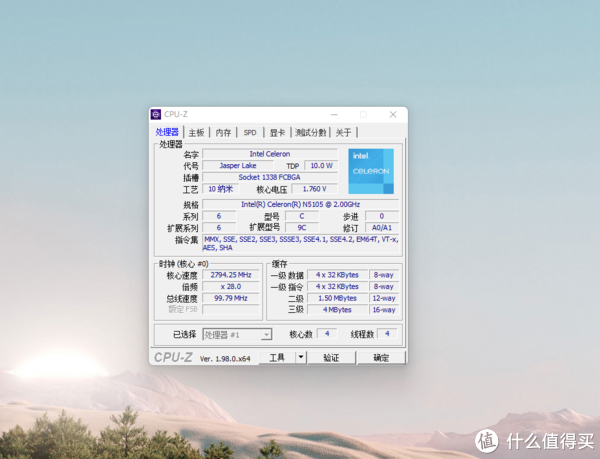
Task: Click the empty 额定 FSB field
Action: coord(231,309)
